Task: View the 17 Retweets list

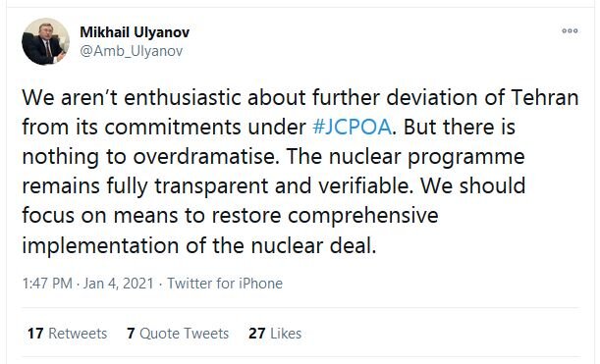Action: tap(67, 333)
